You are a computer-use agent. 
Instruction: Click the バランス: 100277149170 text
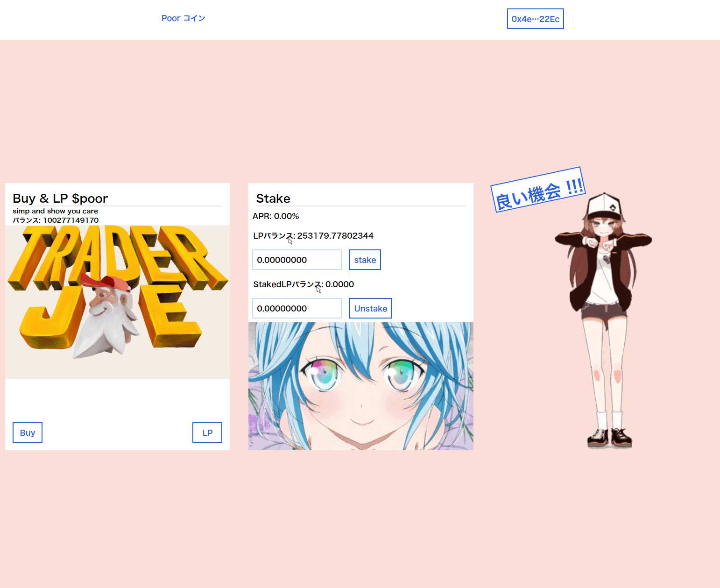point(56,220)
